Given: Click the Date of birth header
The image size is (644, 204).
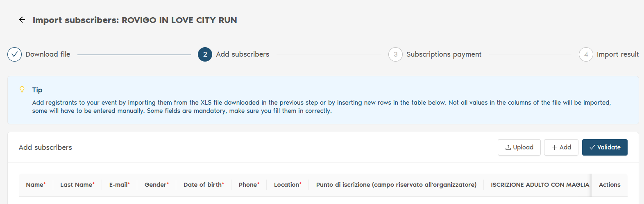Looking at the screenshot, I should point(204,185).
